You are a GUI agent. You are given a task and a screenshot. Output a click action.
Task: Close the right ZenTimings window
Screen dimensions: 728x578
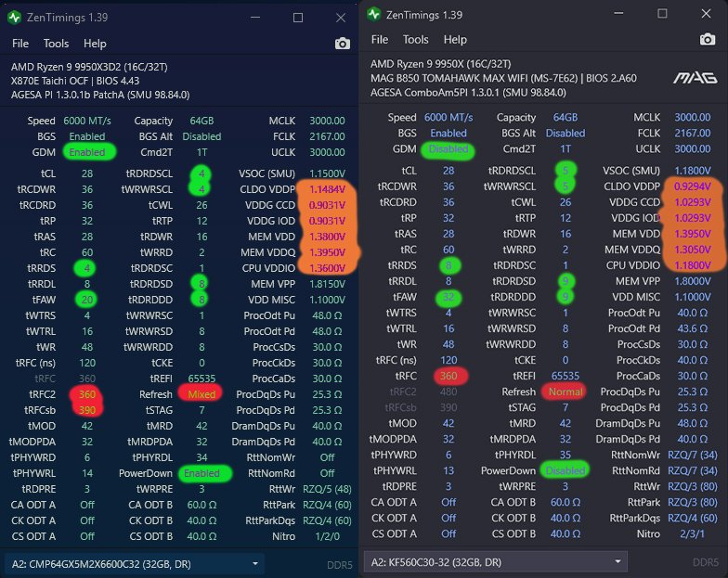click(706, 13)
